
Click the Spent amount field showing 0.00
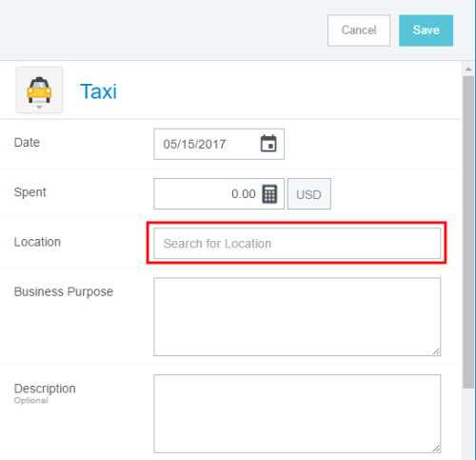pyautogui.click(x=219, y=193)
